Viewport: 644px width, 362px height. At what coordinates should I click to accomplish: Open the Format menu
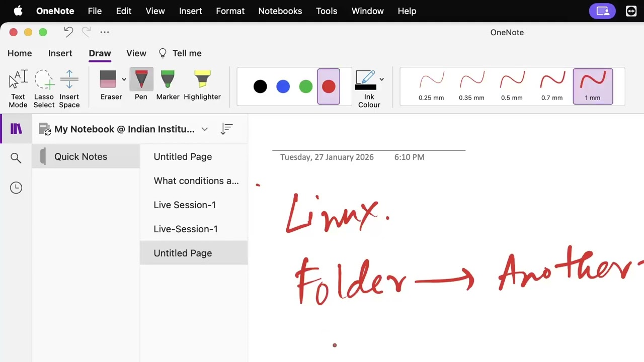coord(230,11)
